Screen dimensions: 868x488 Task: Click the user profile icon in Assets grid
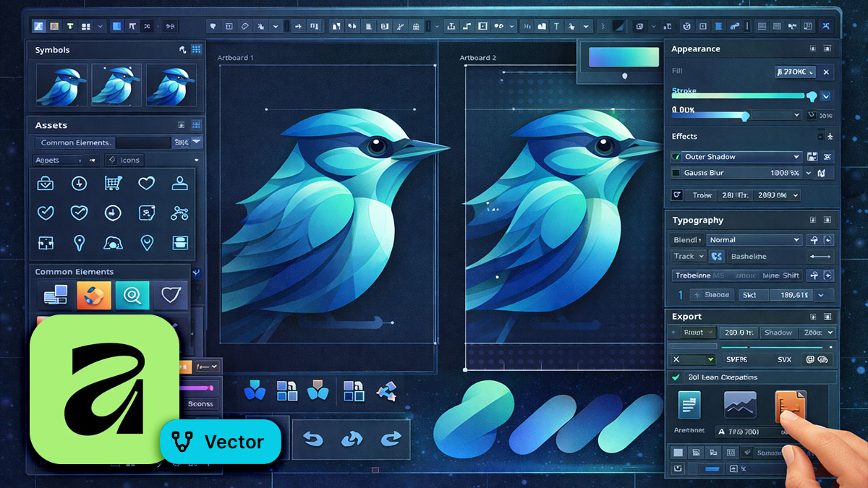(179, 183)
